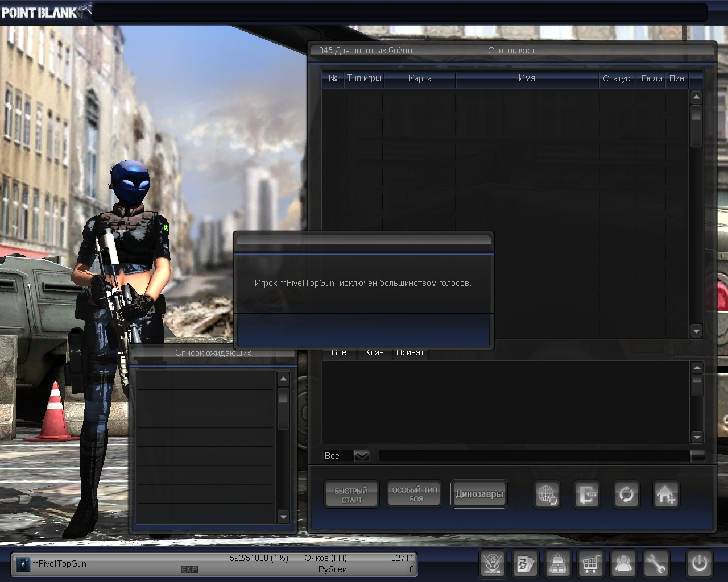Switch to the Приват chat tab
The image size is (728, 582).
(x=410, y=353)
